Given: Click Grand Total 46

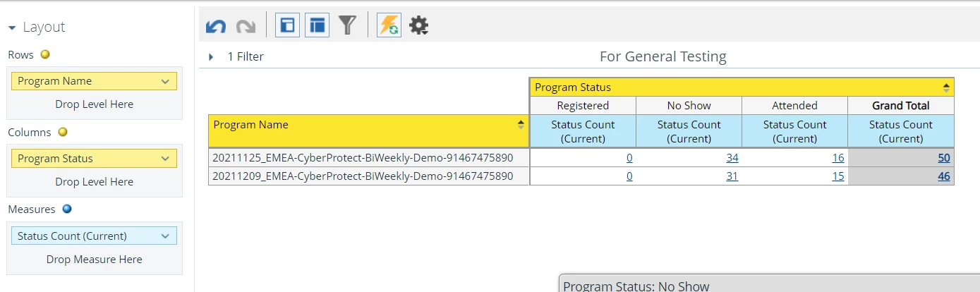Looking at the screenshot, I should (x=944, y=176).
